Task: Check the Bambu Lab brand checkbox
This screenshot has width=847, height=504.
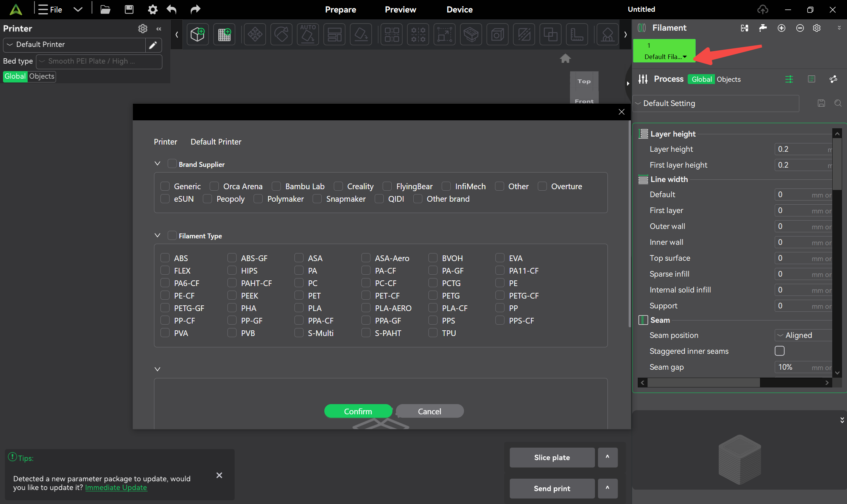Action: pyautogui.click(x=276, y=186)
